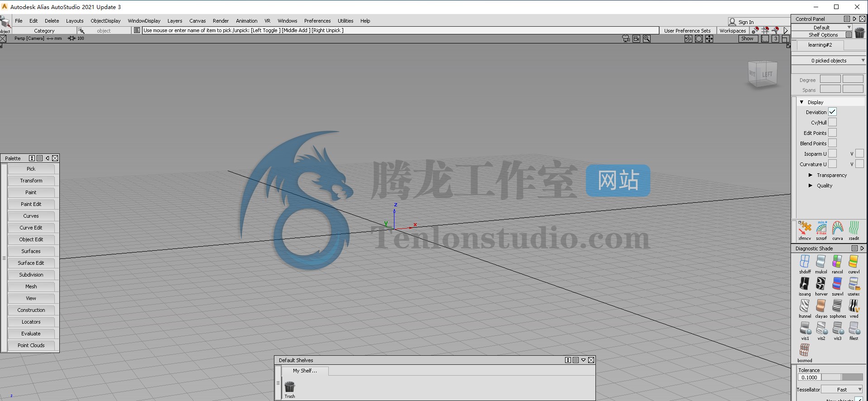
Task: Click the Control Panel trash can icon
Action: pyautogui.click(x=859, y=33)
